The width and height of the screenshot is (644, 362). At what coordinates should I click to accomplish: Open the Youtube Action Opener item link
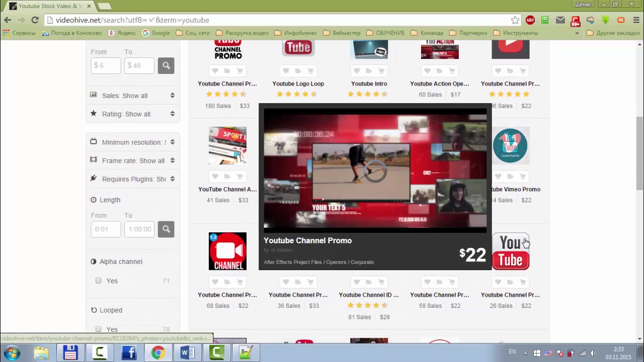tap(440, 84)
